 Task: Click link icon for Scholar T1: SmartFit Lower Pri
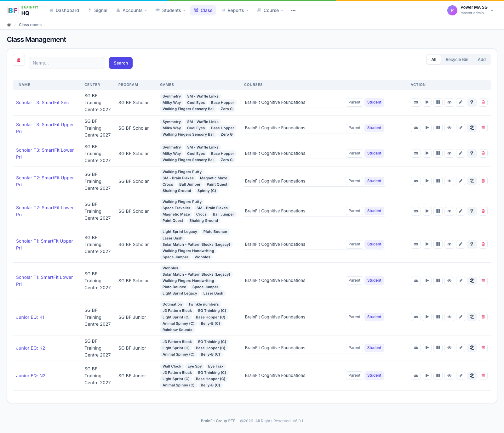[x=416, y=280]
